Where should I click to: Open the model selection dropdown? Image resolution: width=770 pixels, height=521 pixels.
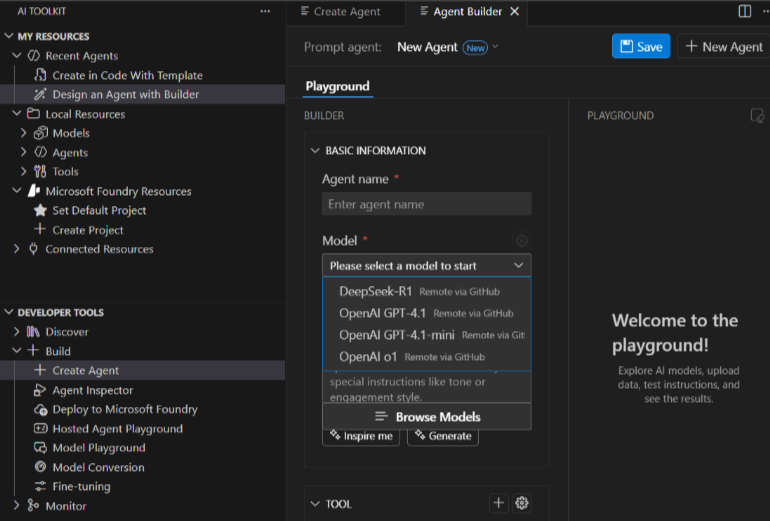pyautogui.click(x=426, y=266)
